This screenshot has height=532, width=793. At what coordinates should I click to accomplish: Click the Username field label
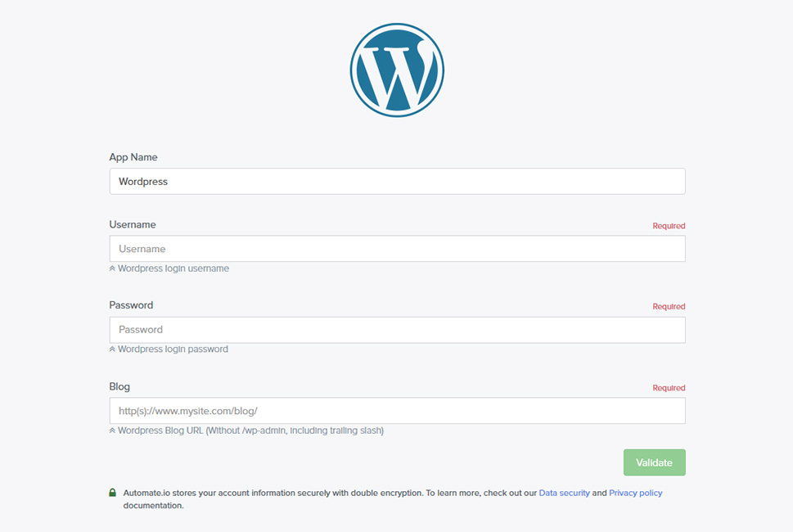[133, 224]
